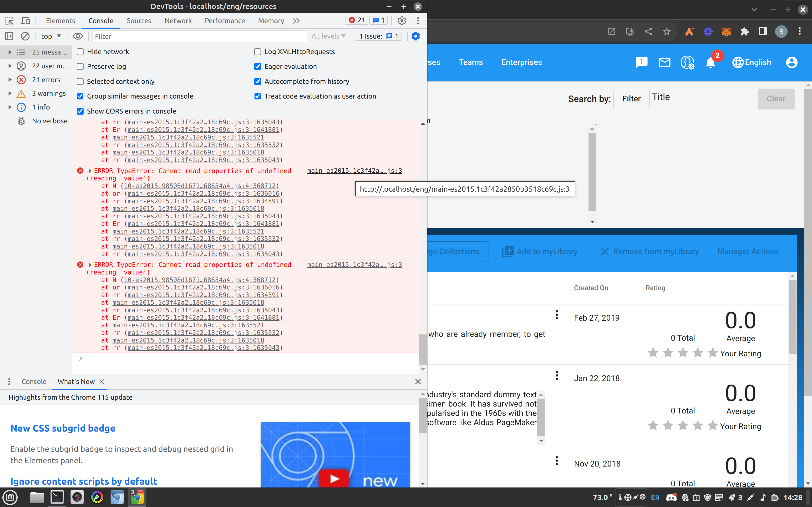
Task: Open the All levels dropdown
Action: [x=328, y=36]
